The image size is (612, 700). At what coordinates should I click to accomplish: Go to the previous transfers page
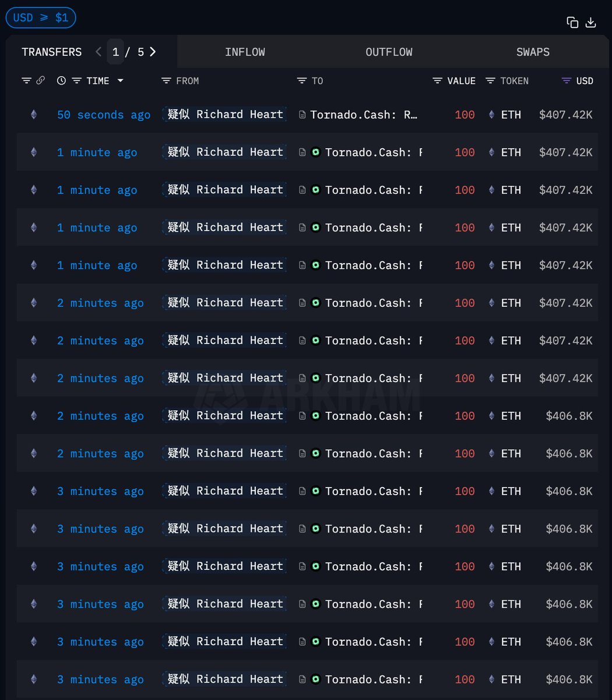[x=98, y=52]
